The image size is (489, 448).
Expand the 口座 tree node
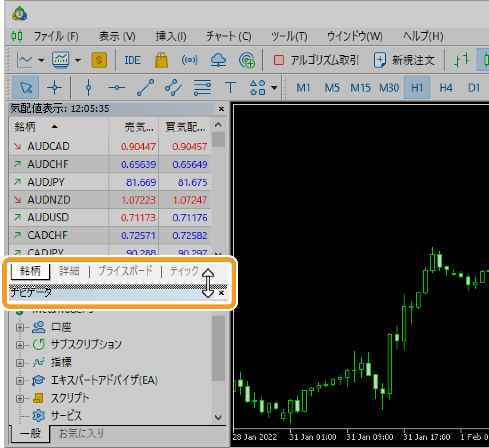point(20,328)
